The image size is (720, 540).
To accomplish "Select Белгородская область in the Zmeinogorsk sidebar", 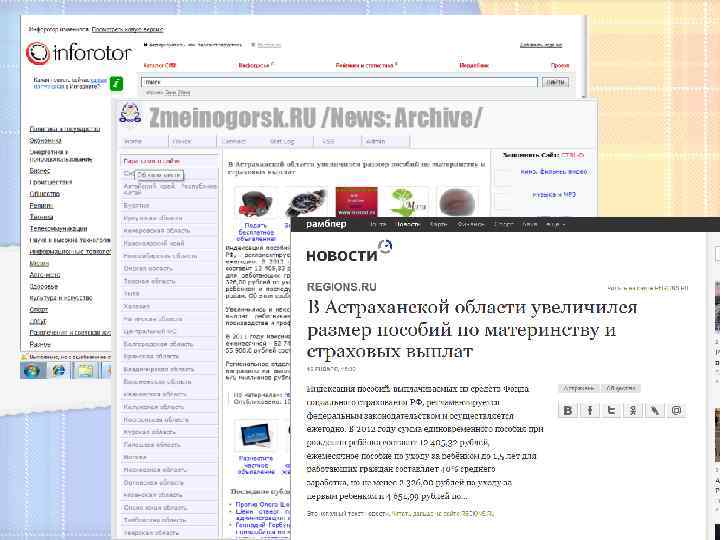I will point(158,344).
